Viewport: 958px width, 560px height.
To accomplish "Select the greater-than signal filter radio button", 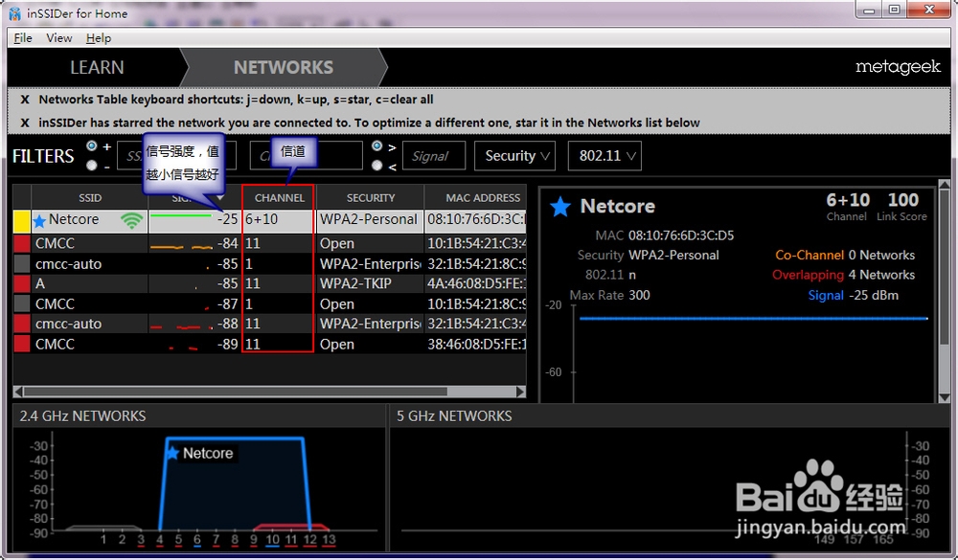I will pos(376,146).
